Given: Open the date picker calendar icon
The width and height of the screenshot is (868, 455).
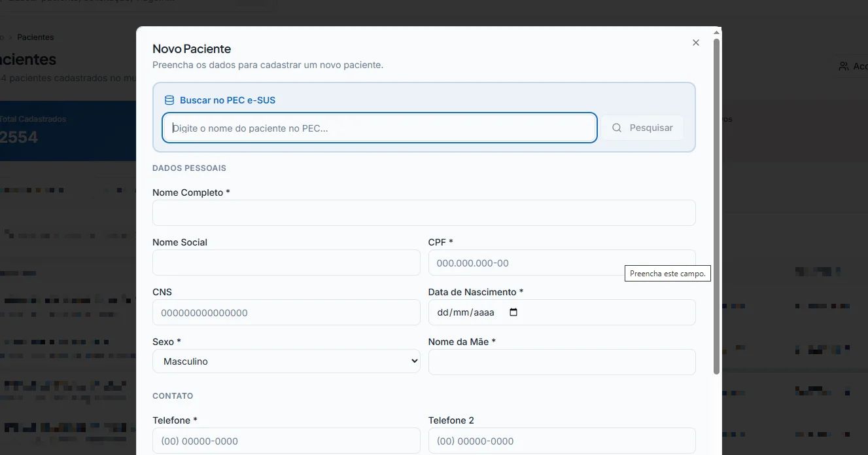Looking at the screenshot, I should pos(513,312).
